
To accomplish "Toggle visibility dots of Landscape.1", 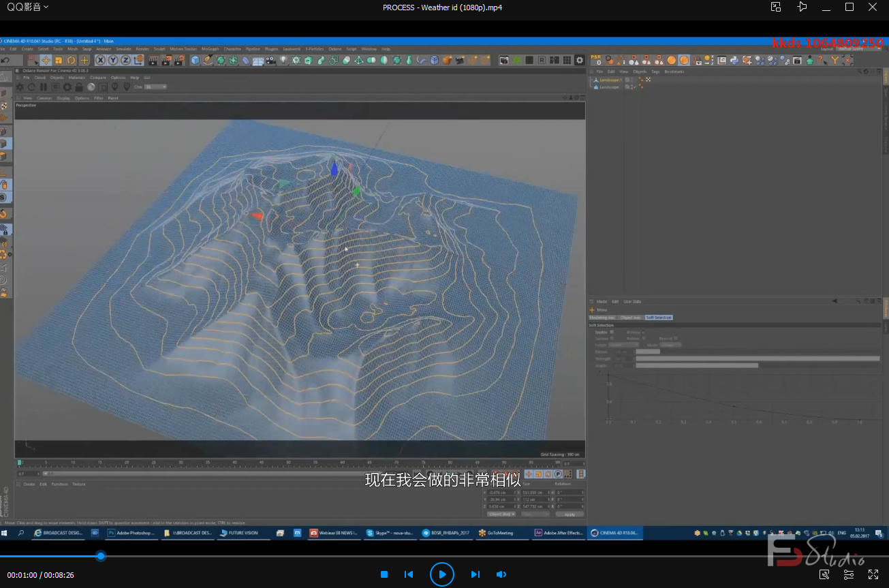I will click(x=632, y=80).
